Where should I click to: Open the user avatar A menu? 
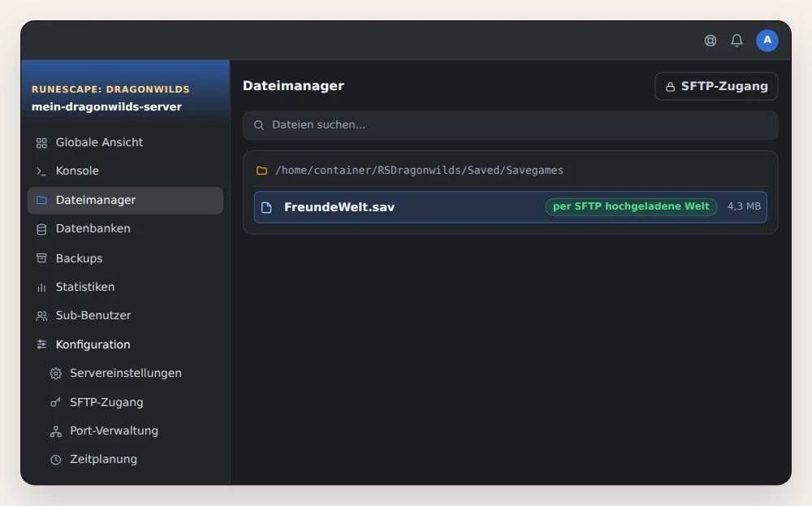[767, 41]
